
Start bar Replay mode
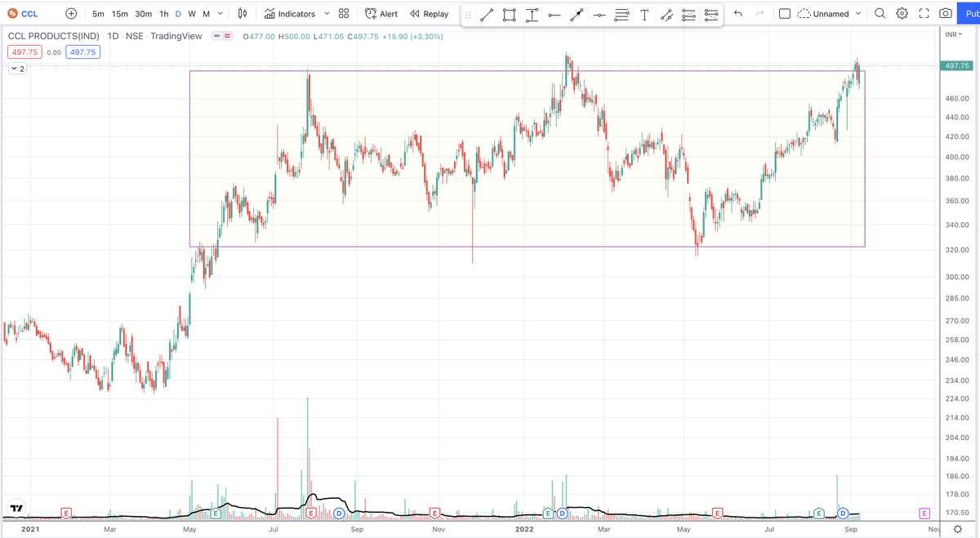point(430,14)
